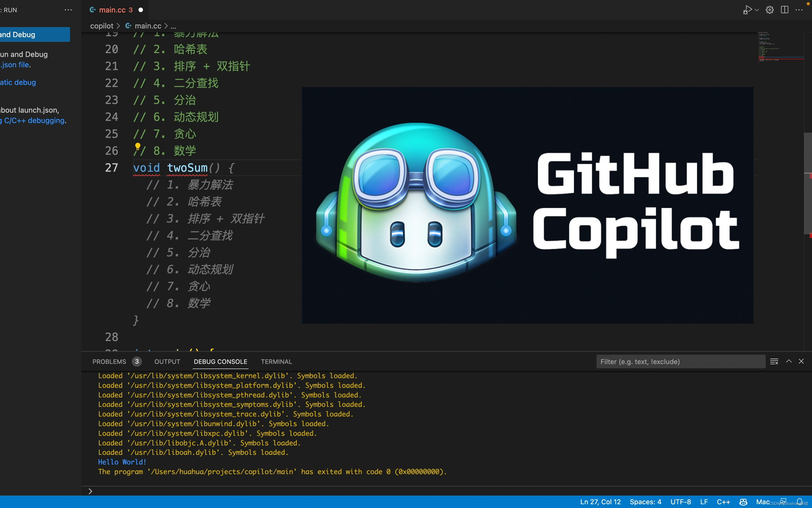This screenshot has height=508, width=812.
Task: Open the launch.json file link
Action: click(x=15, y=64)
